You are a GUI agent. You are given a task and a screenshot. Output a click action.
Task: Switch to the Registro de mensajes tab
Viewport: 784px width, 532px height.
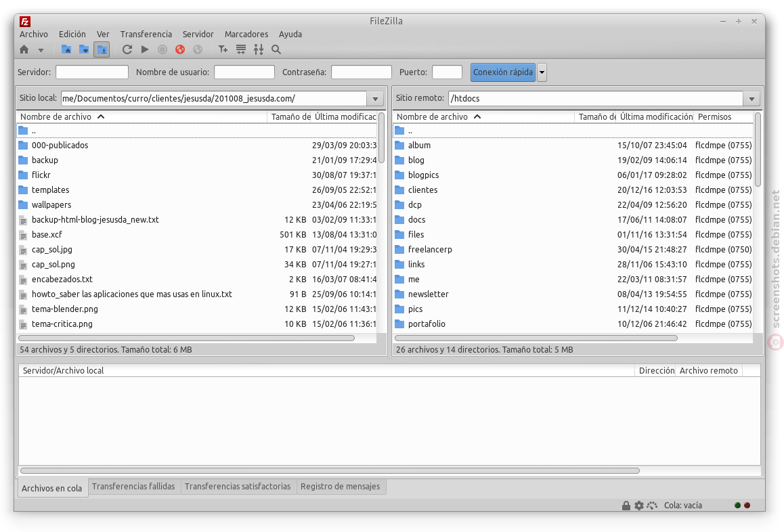tap(341, 487)
